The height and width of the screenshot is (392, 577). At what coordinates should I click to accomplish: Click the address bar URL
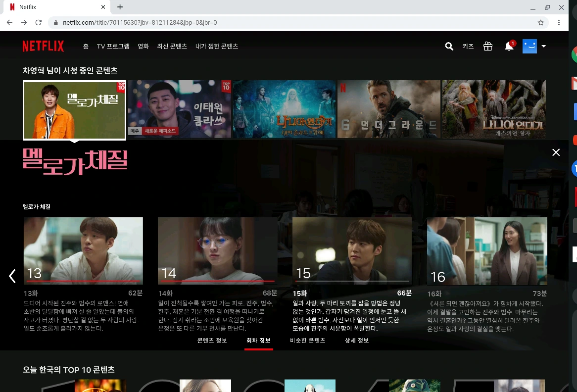(140, 22)
